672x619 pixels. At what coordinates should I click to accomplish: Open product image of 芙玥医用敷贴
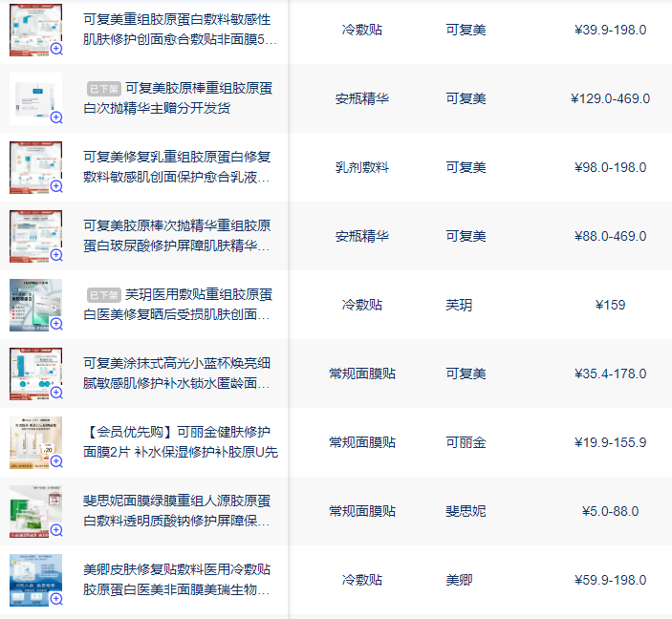point(35,305)
